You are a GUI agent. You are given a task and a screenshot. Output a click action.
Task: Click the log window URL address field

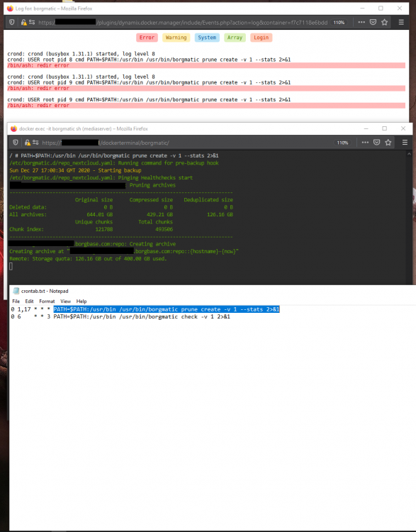tap(183, 23)
